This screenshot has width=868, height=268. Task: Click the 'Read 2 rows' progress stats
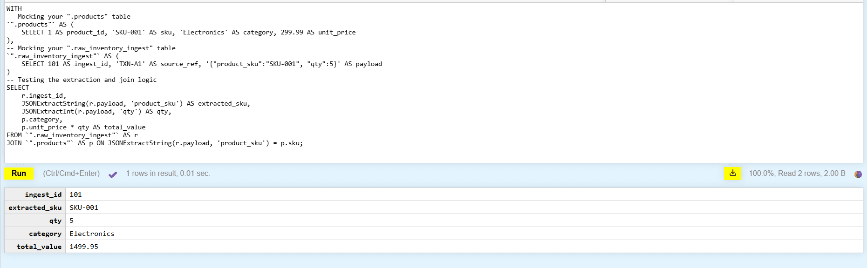(x=797, y=174)
